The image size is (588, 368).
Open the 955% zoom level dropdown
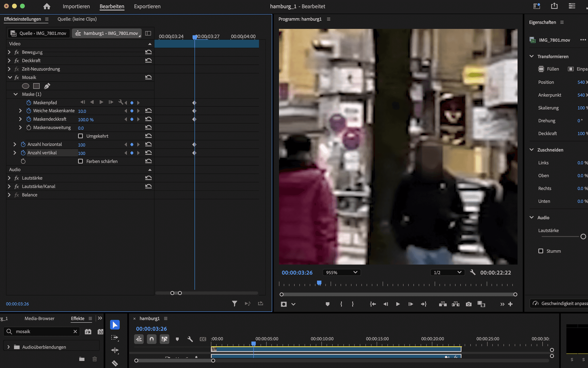coord(341,272)
